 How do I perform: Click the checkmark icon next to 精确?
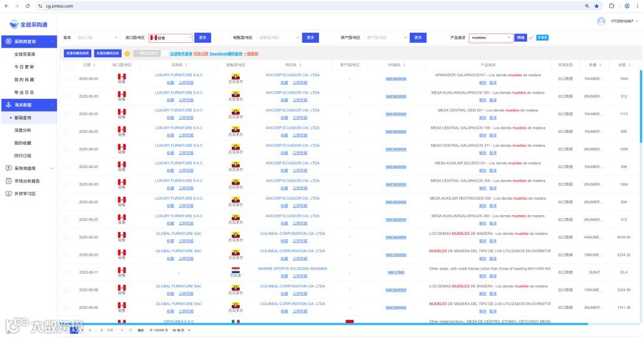tap(531, 38)
